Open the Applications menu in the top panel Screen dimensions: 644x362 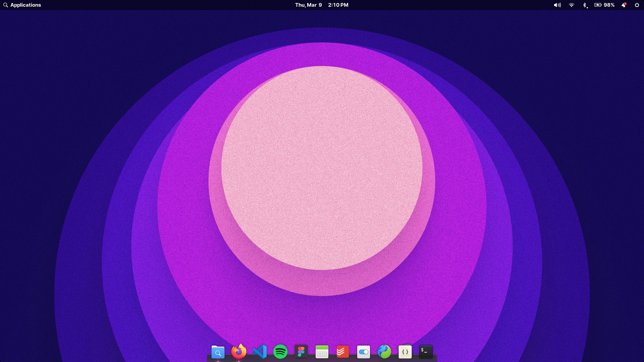(22, 5)
